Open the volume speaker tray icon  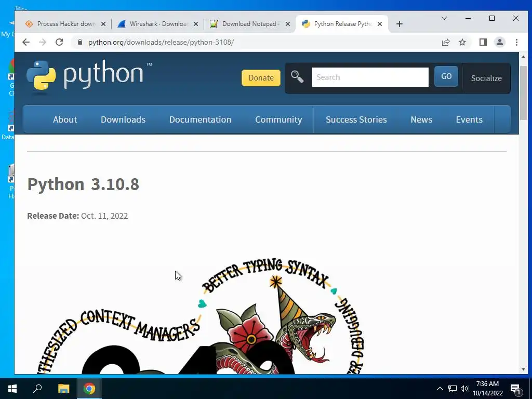click(464, 389)
